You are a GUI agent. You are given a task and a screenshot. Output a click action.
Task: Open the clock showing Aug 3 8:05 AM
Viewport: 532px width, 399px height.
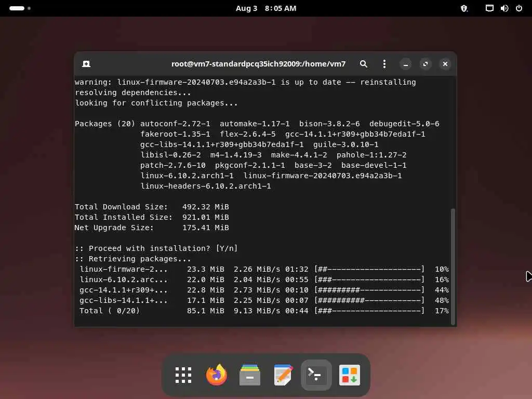266,8
